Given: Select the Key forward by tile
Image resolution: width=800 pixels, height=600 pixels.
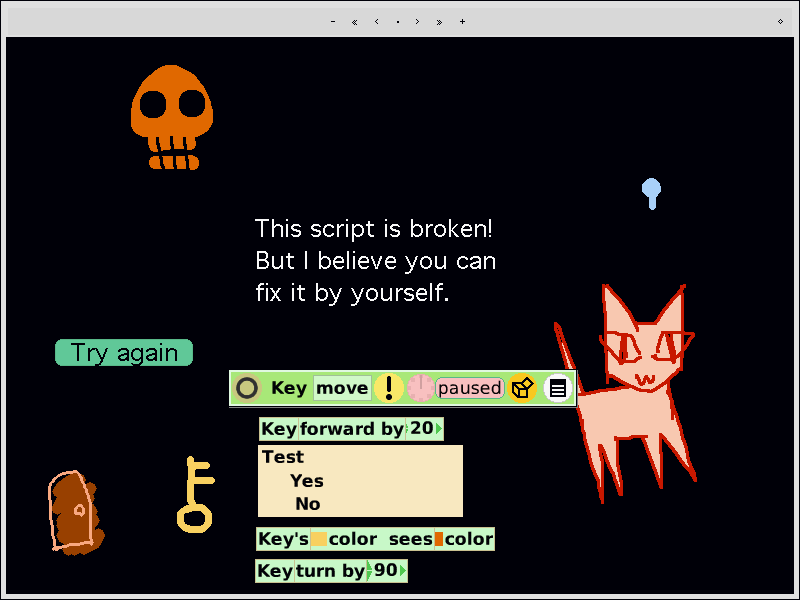Looking at the screenshot, I should 351,429.
